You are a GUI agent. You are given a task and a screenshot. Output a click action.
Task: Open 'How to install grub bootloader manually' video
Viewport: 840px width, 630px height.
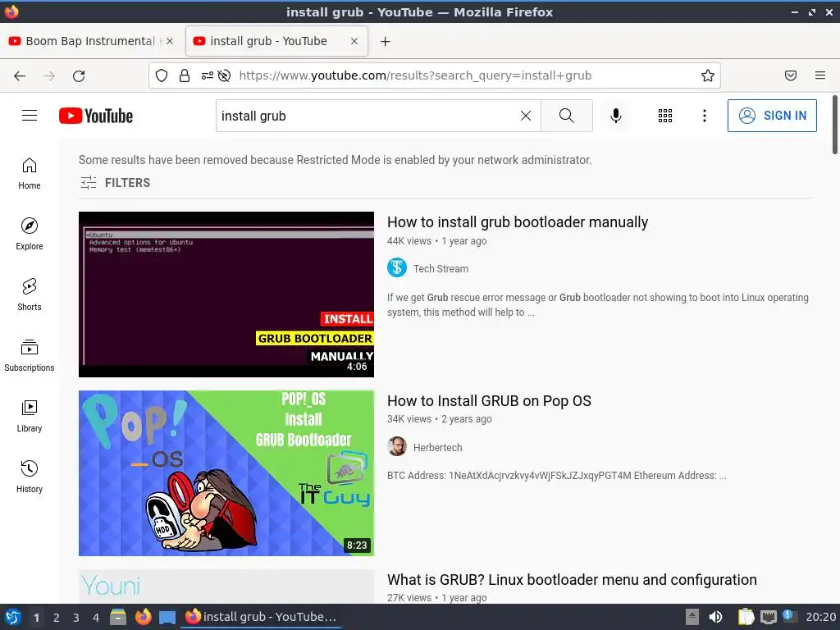518,221
